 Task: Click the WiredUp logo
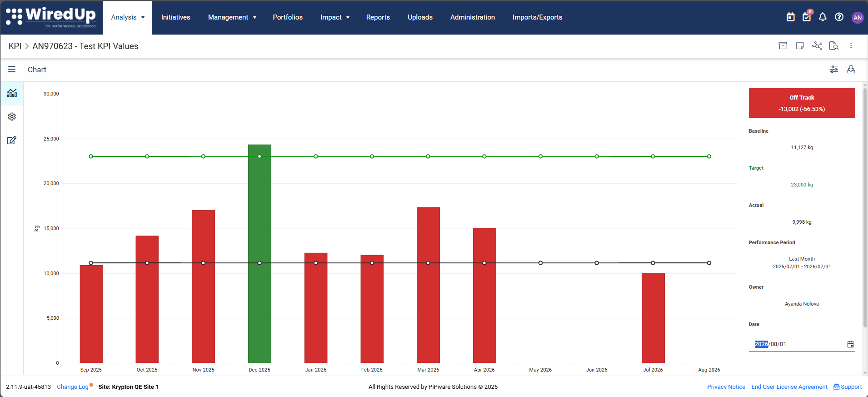tap(51, 17)
